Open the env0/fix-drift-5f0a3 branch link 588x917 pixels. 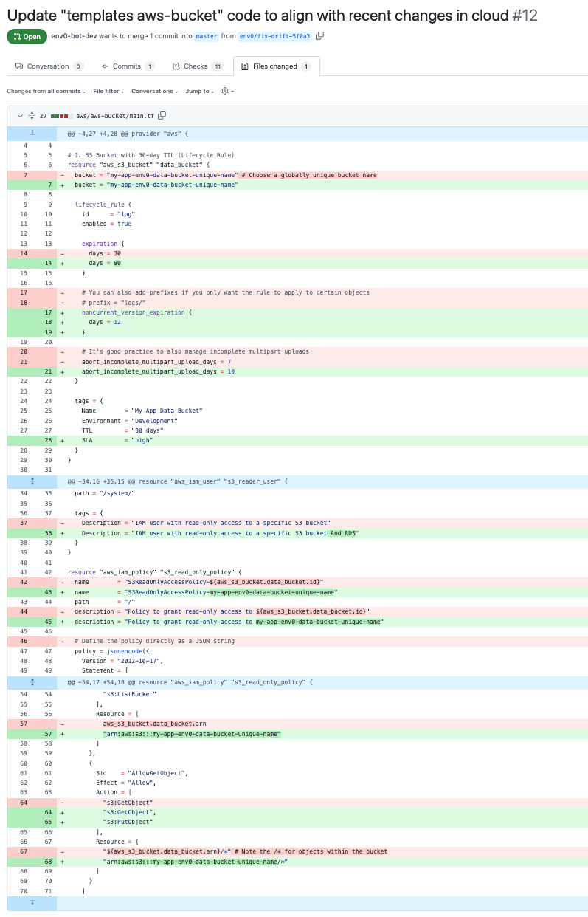(275, 36)
